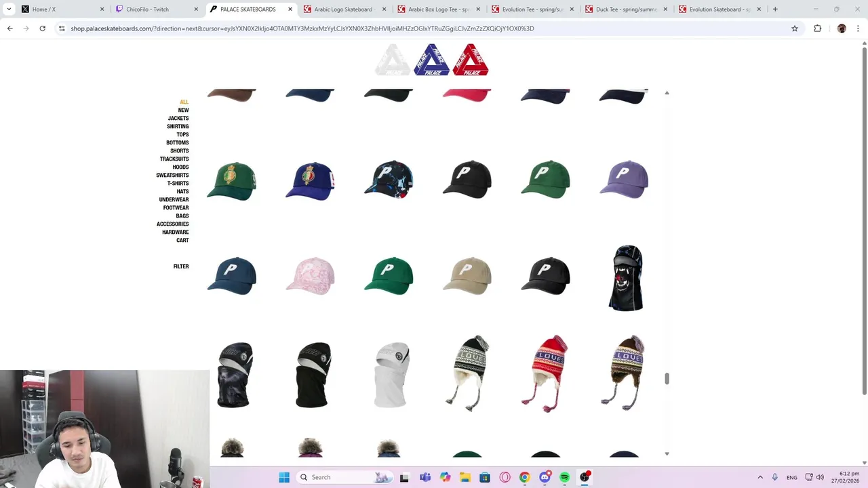
Task: Select the SHORTS category
Action: click(180, 151)
